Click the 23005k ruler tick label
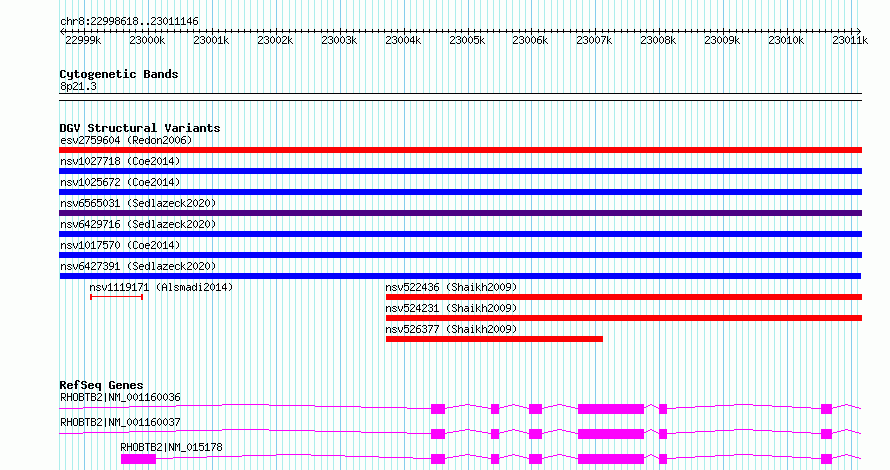This screenshot has width=890, height=470. [467, 40]
